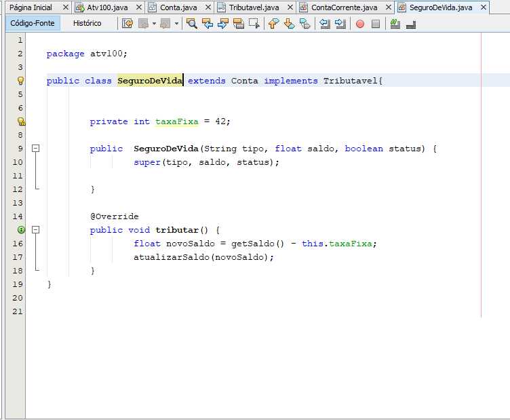
Task: Switch to the Atv100.java tab
Action: coord(107,7)
